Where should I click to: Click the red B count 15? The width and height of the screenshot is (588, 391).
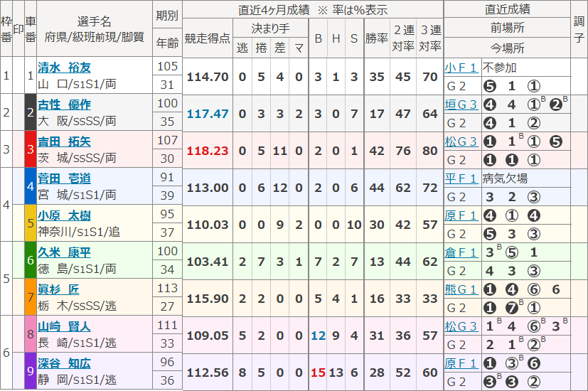(x=318, y=373)
